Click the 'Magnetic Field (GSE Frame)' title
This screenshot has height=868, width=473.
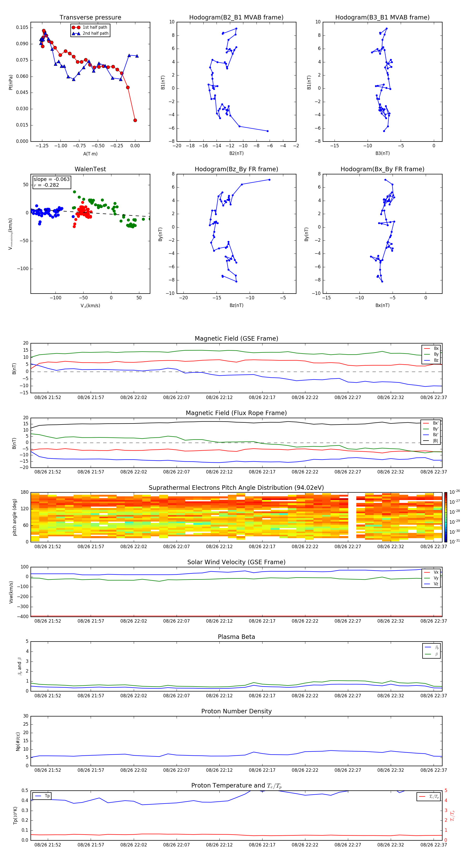click(236, 338)
